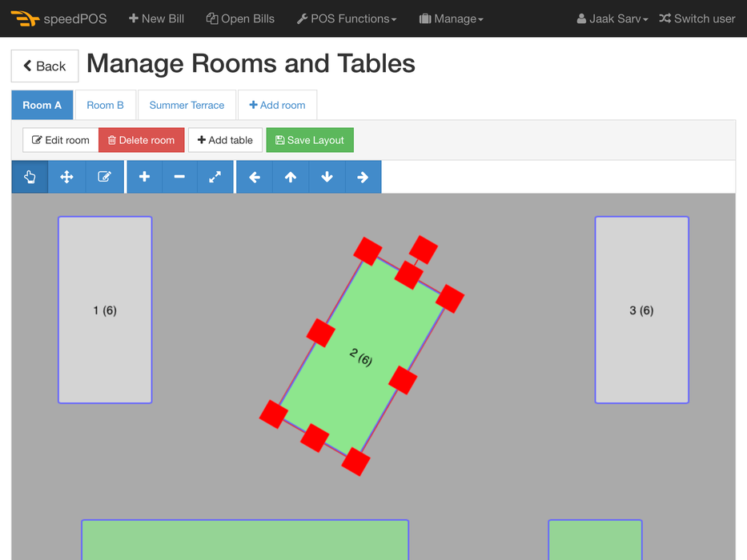The image size is (747, 560).
Task: Switch to the Room B tab
Action: (105, 105)
